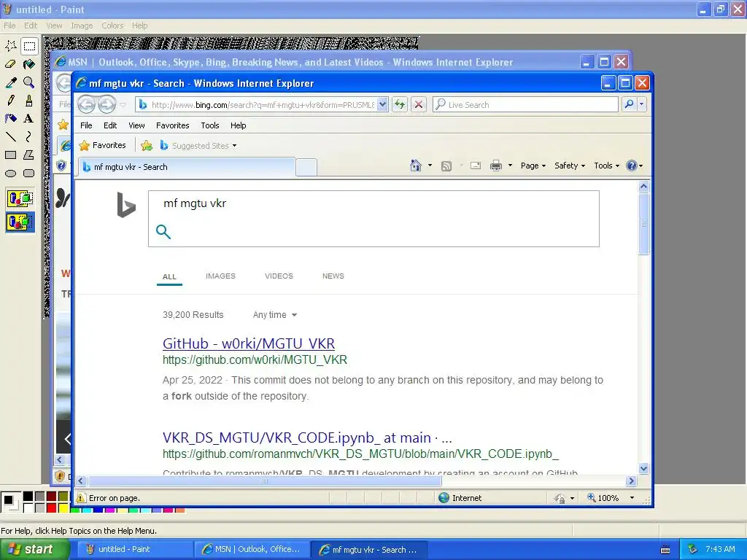Image resolution: width=747 pixels, height=560 pixels.
Task: Choose the opaque selection option in Paint
Action: click(20, 198)
